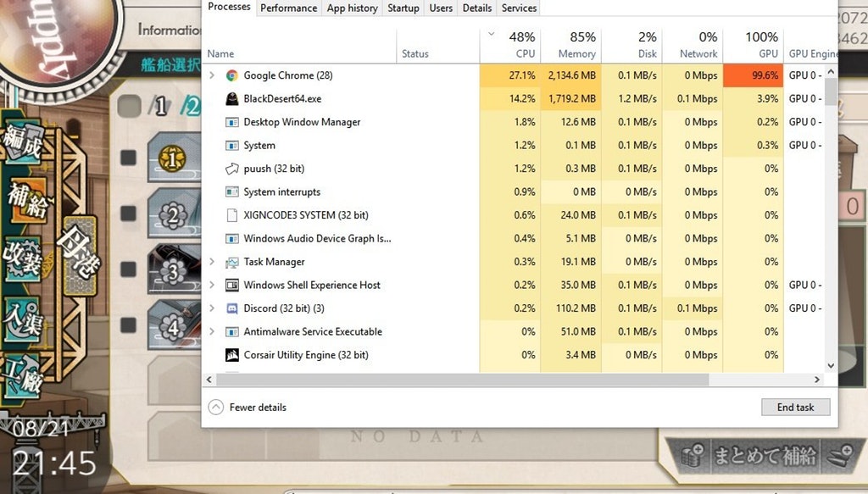Click the "99.6%" GPU usage cell
The image size is (868, 494).
(x=754, y=75)
